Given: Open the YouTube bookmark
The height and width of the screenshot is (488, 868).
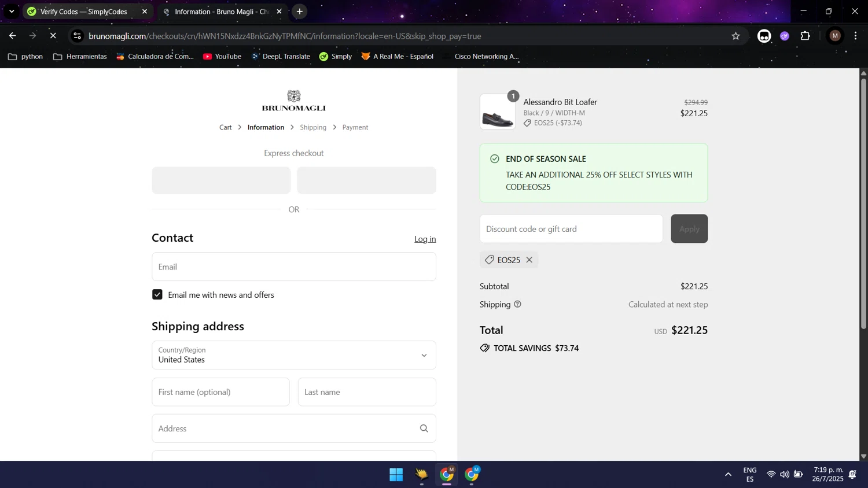Looking at the screenshot, I should [222, 56].
